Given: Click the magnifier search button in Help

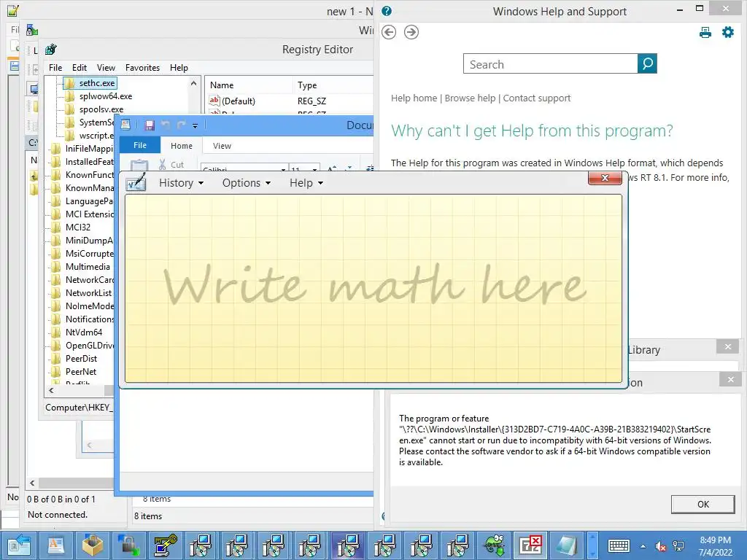Looking at the screenshot, I should click(648, 64).
